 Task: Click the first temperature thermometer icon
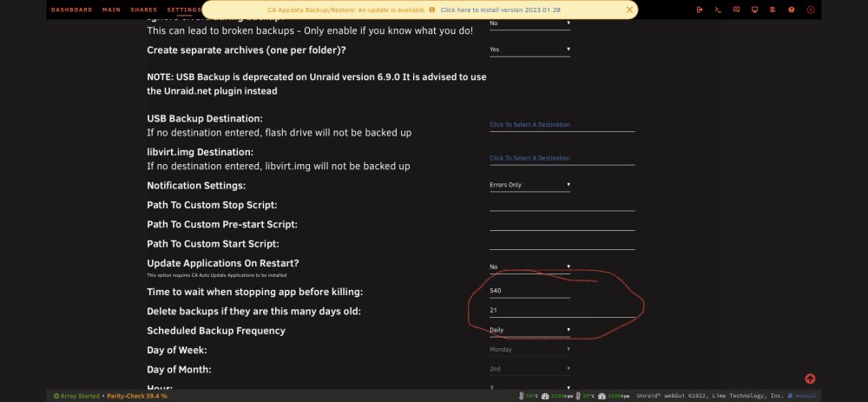pos(522,396)
